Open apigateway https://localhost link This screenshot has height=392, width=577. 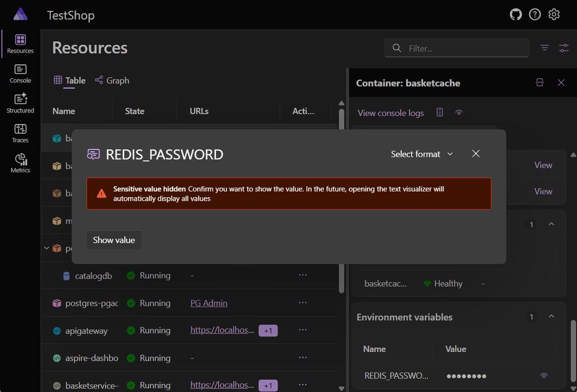222,330
